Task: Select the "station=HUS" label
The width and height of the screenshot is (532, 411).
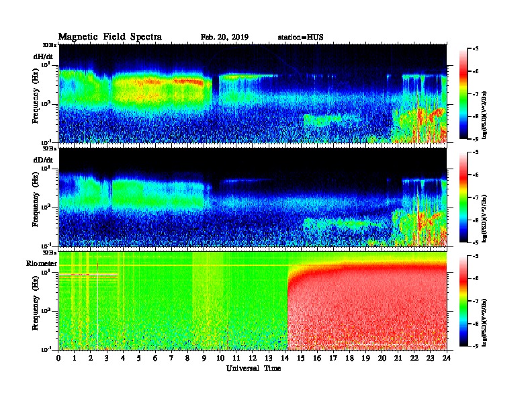Action: pos(300,38)
